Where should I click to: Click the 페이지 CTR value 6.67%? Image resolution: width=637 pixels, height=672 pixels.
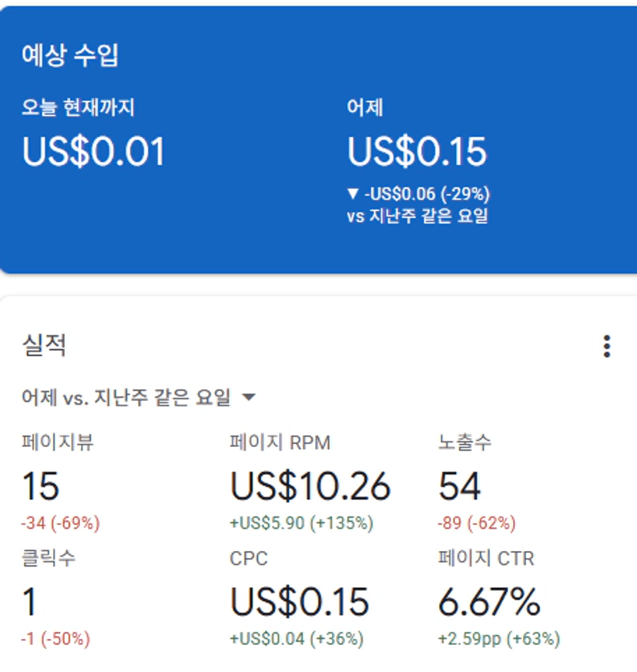(x=489, y=602)
